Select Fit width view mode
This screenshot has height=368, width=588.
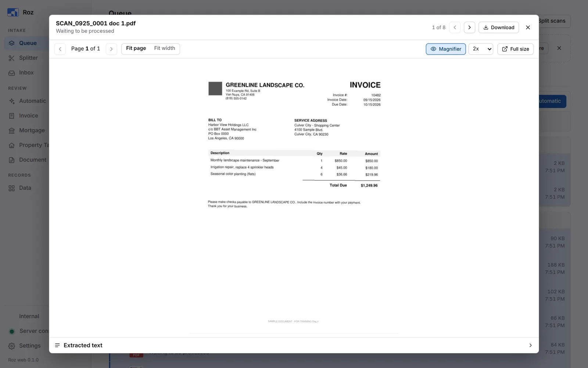click(165, 49)
